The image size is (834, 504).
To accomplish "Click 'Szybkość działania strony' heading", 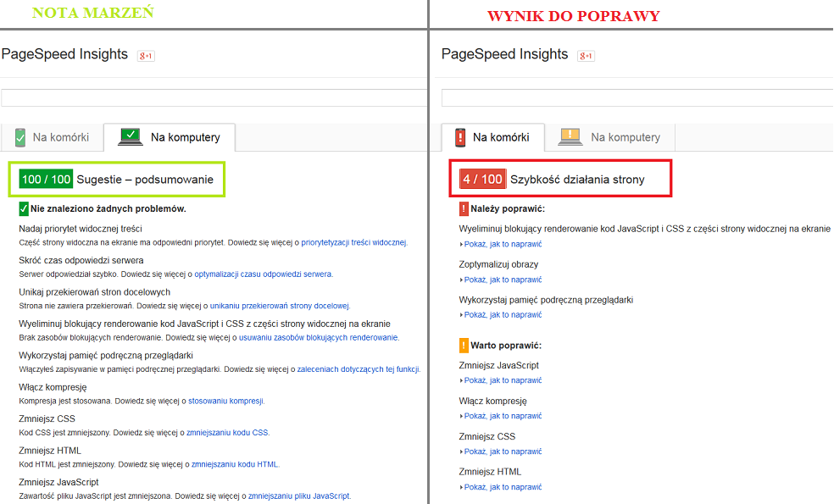I will click(577, 180).
